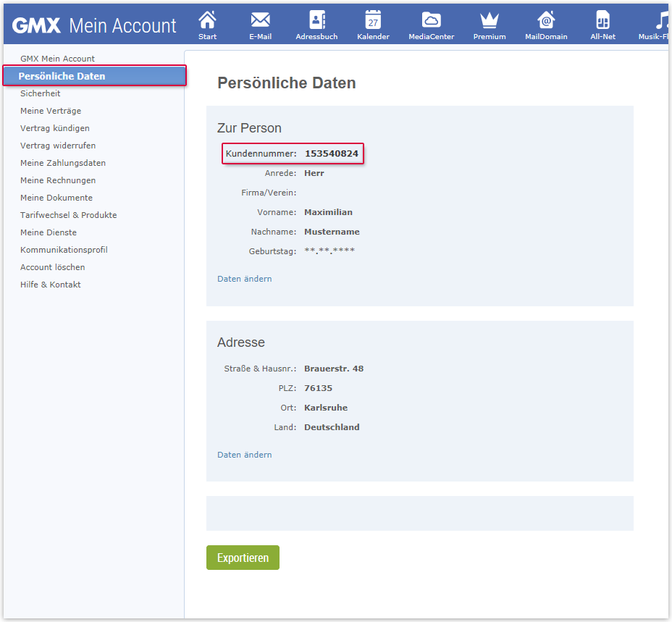Image resolution: width=672 pixels, height=622 pixels.
Task: Open Tarifwechsel & Produkte in sidebar
Action: click(69, 215)
